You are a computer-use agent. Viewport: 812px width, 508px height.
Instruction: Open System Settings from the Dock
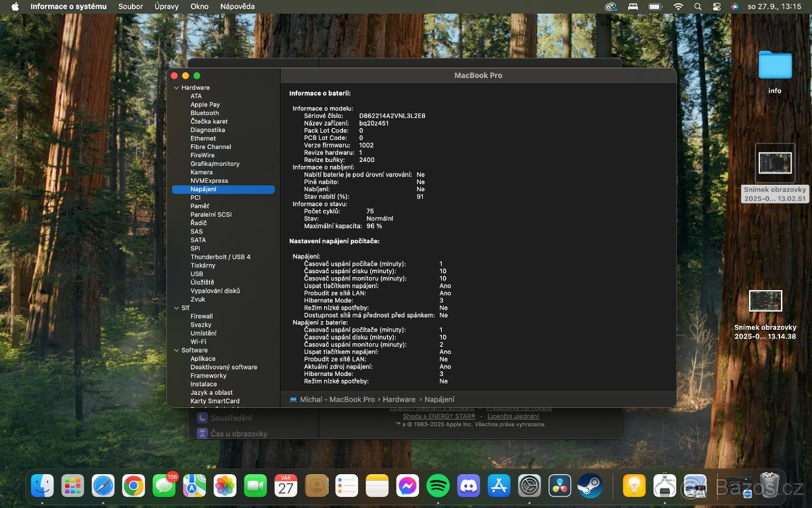click(x=529, y=486)
